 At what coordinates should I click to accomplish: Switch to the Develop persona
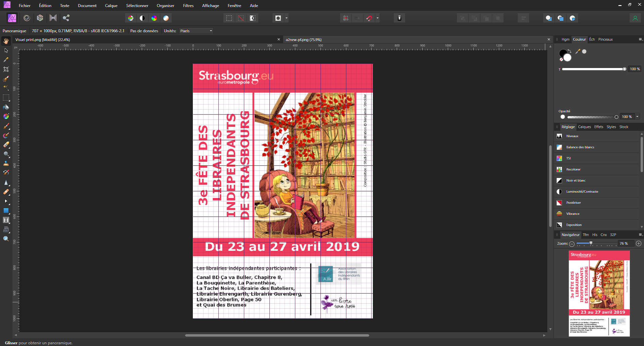(40, 18)
